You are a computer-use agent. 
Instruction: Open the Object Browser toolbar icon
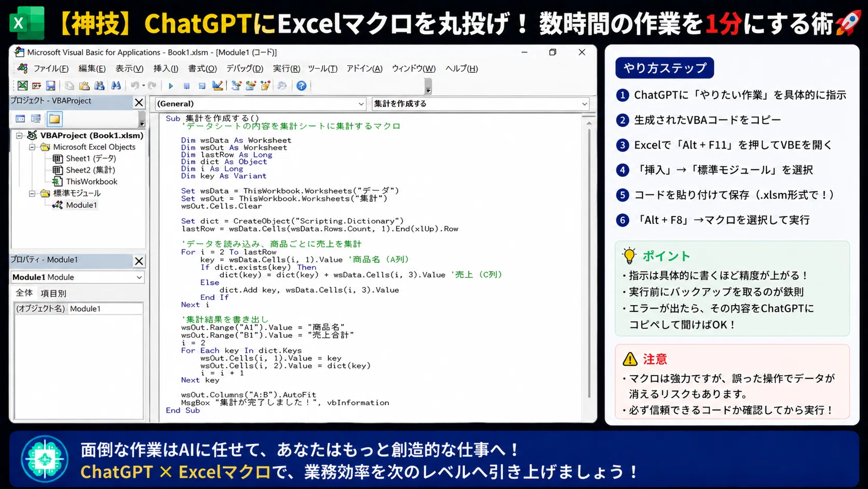(x=265, y=86)
